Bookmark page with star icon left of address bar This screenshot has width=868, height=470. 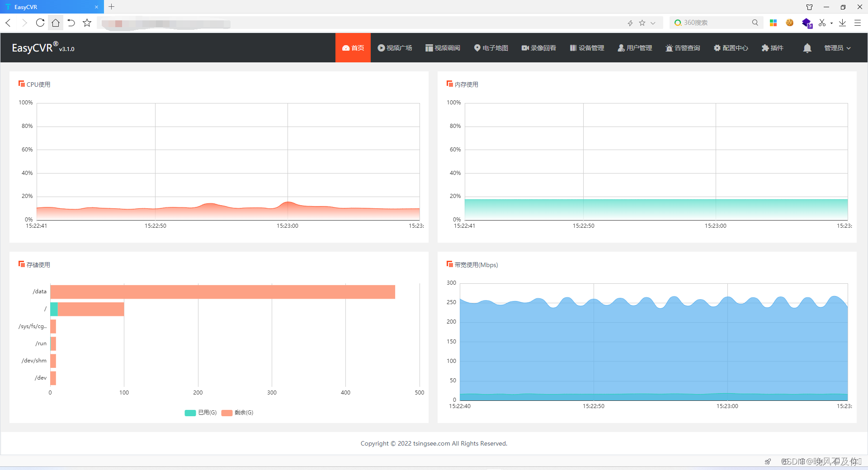[x=87, y=23]
